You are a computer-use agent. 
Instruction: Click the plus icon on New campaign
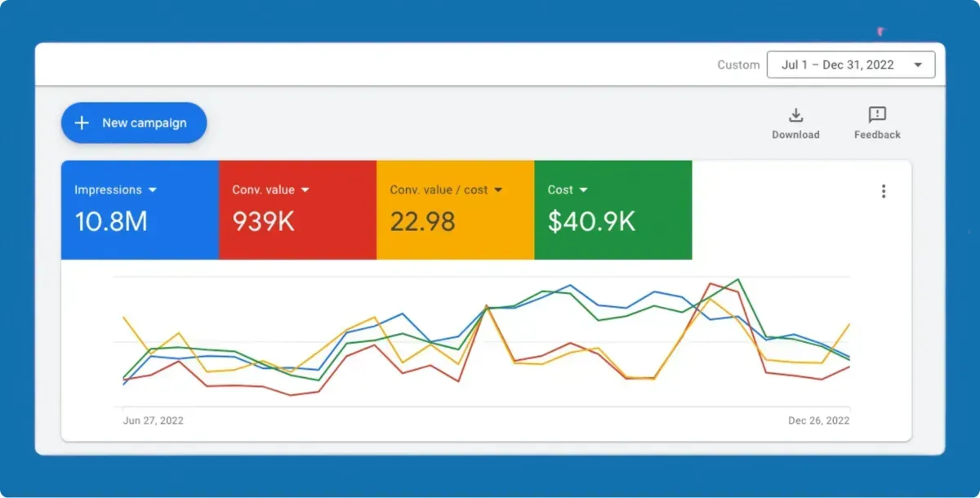tap(82, 123)
